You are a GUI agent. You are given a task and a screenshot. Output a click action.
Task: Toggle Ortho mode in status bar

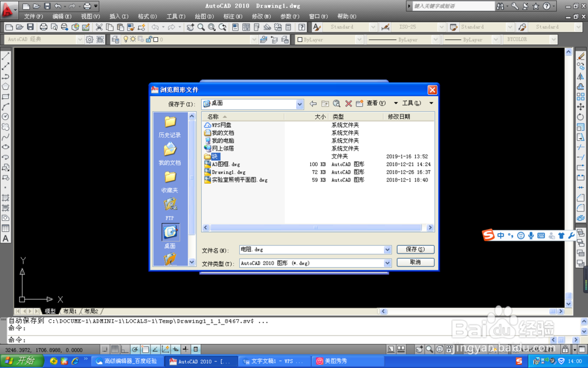click(x=125, y=349)
